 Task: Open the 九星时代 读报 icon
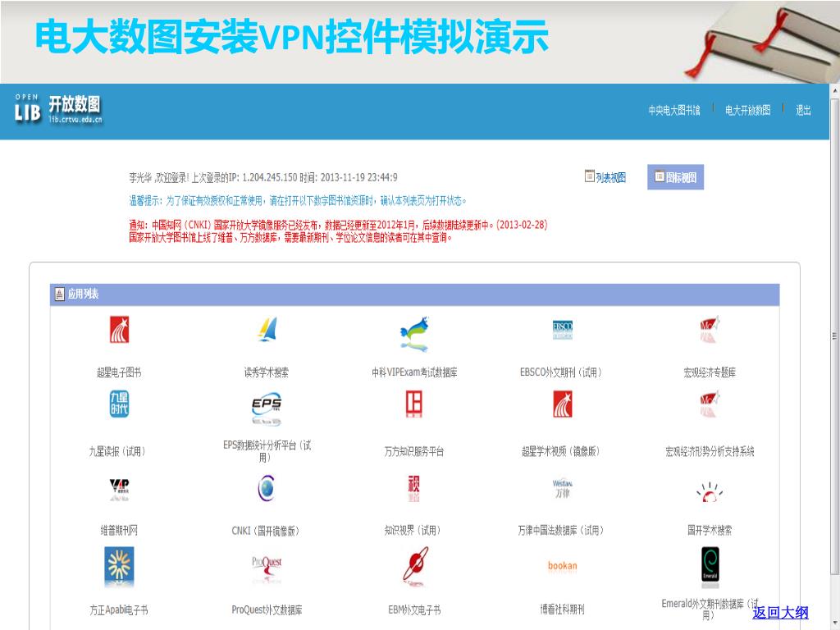(119, 404)
